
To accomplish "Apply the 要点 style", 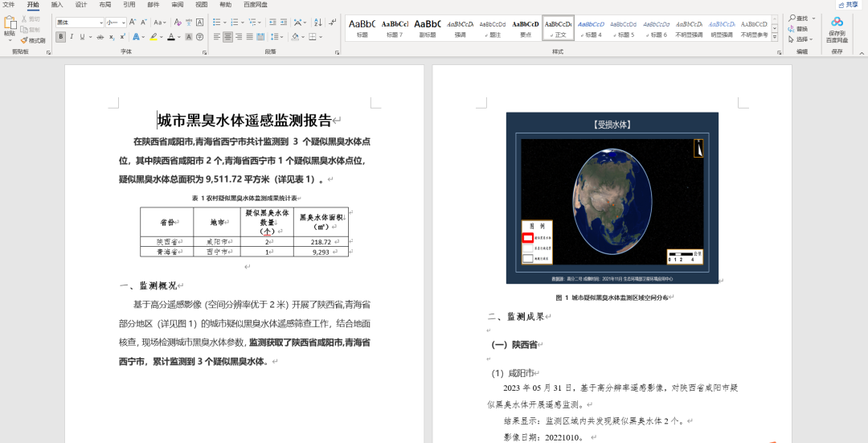I will coord(526,28).
